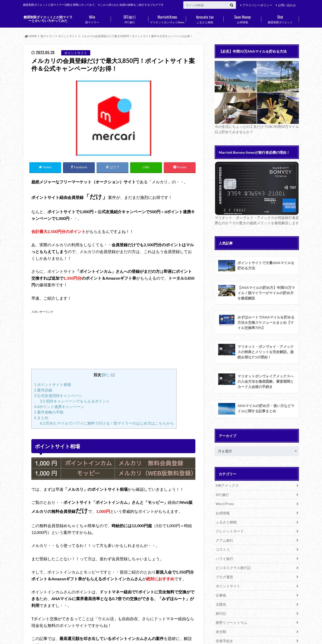Click the chevron on 太陽光 category
Screen dimensions: 322x644
click(297, 604)
